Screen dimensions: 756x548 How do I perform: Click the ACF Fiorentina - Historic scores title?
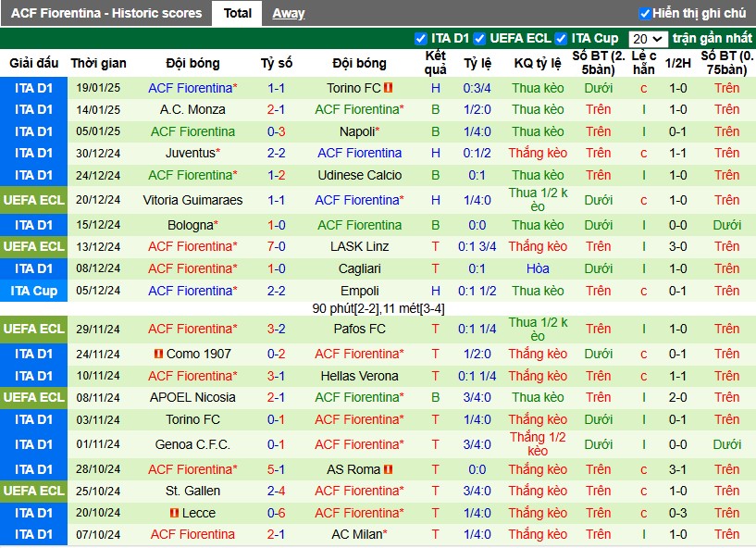coord(106,13)
